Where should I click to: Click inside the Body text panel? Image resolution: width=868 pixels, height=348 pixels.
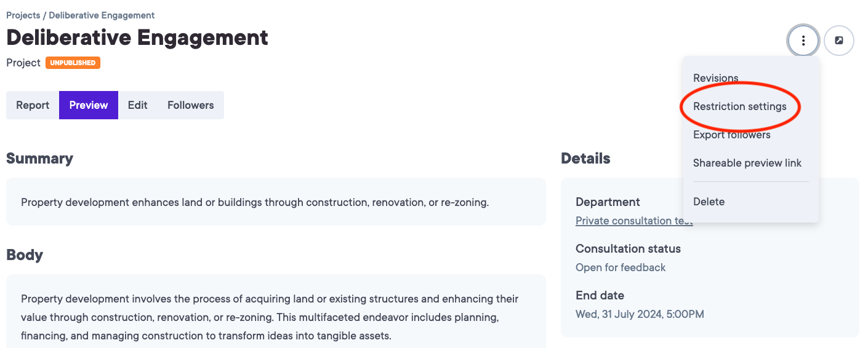(270, 317)
